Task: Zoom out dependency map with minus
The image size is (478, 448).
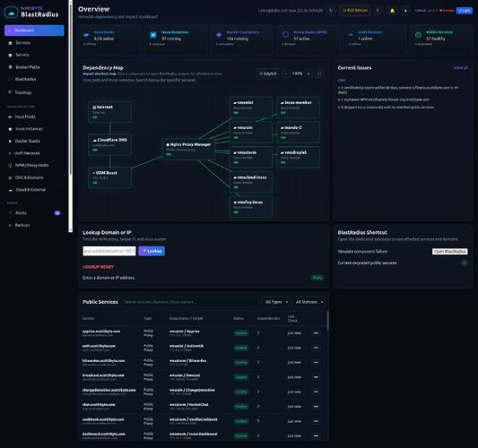Action: (x=286, y=73)
